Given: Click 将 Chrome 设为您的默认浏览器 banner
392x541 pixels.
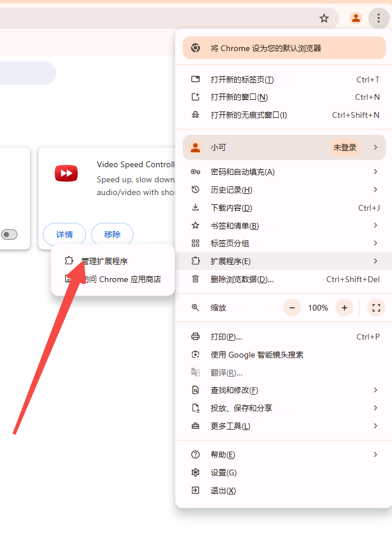Looking at the screenshot, I should 284,48.
